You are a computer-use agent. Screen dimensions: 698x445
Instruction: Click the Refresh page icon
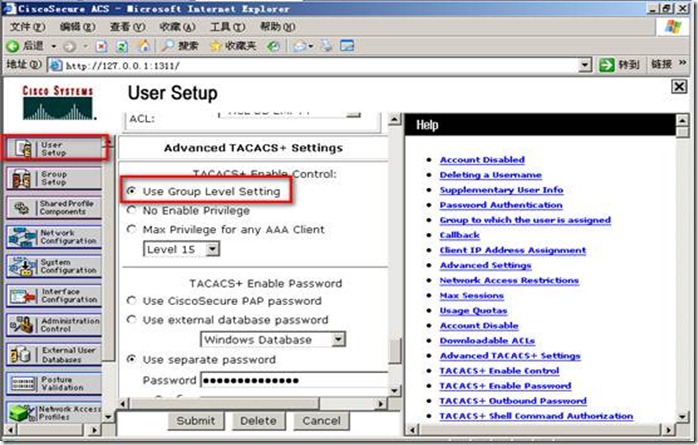(x=122, y=46)
